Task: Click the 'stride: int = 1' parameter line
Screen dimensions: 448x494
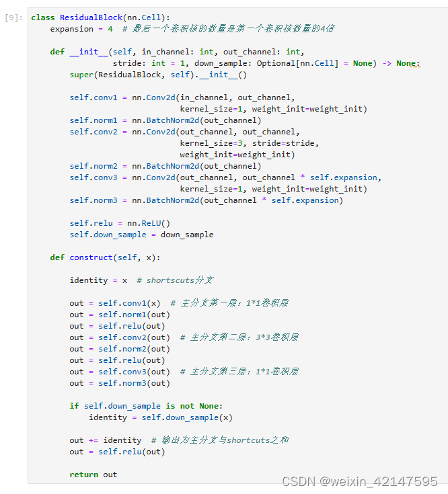Action: (x=266, y=63)
